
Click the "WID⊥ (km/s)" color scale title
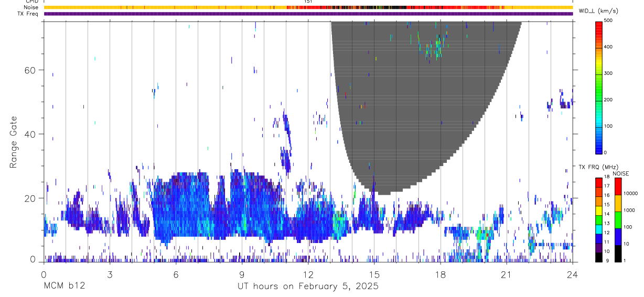(x=599, y=10)
